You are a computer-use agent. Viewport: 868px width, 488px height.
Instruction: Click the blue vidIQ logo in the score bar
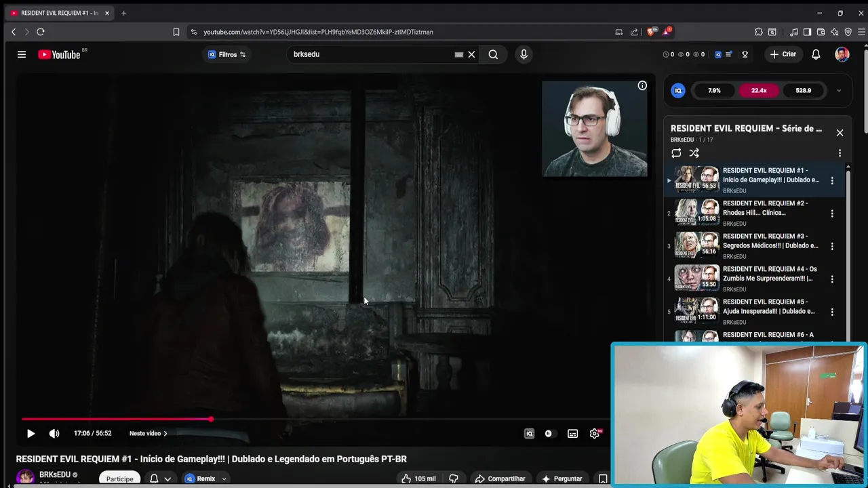pyautogui.click(x=678, y=90)
